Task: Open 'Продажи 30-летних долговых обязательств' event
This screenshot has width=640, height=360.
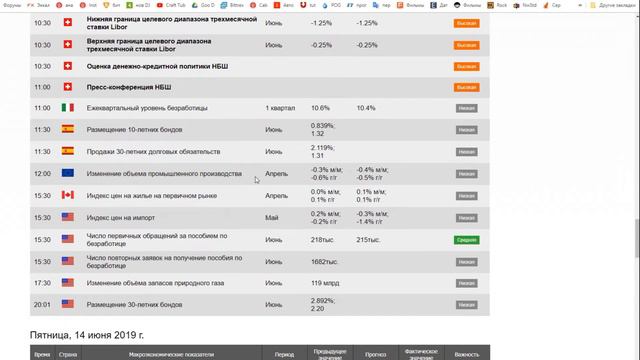Action: pos(153,151)
